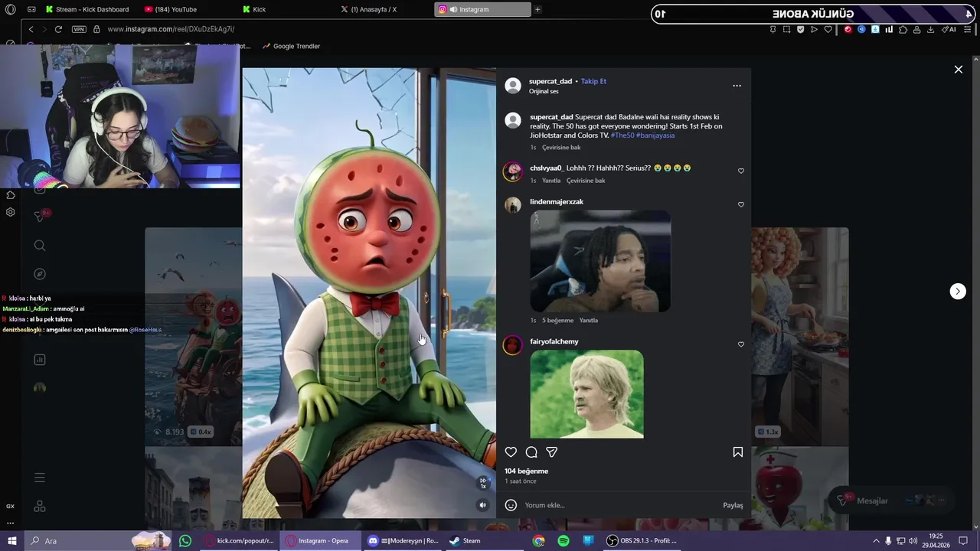Image resolution: width=980 pixels, height=551 pixels.
Task: Open lindenmajerxzak GIF comment image
Action: click(600, 261)
